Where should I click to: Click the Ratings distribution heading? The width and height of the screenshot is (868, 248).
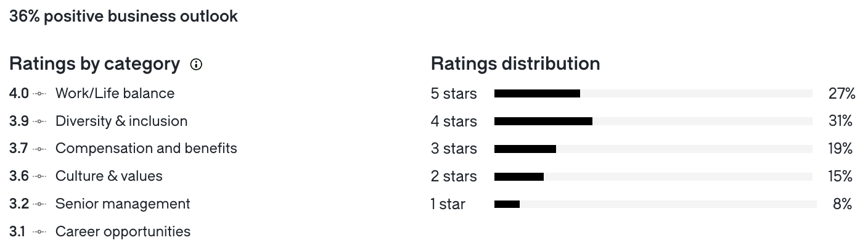[x=515, y=64]
